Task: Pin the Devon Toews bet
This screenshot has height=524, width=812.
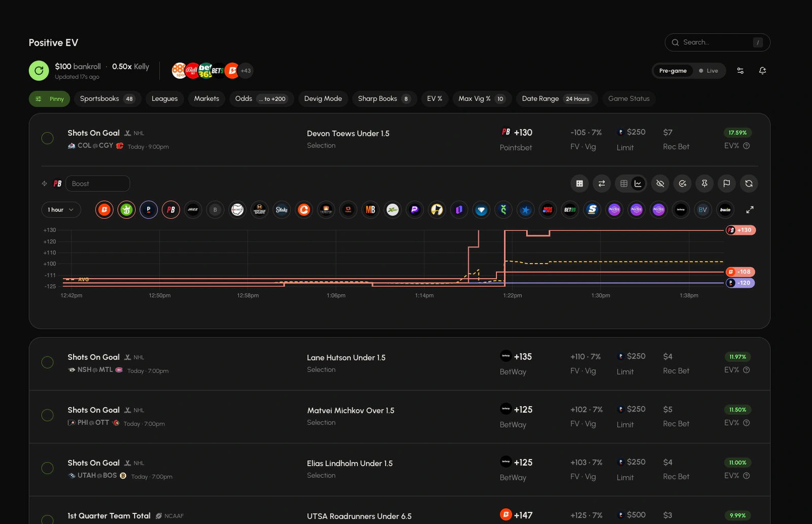Action: 704,184
